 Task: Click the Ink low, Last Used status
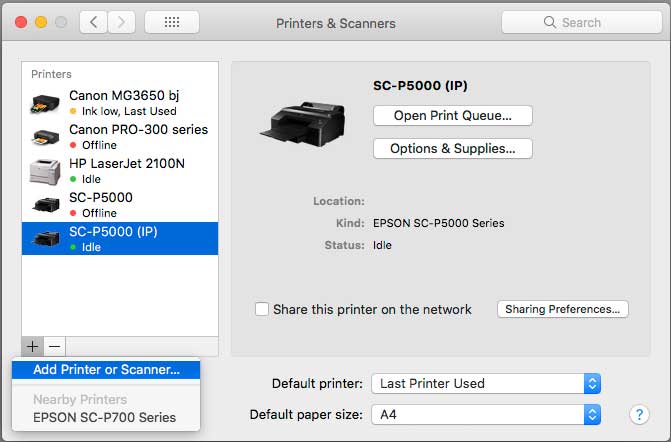click(129, 111)
